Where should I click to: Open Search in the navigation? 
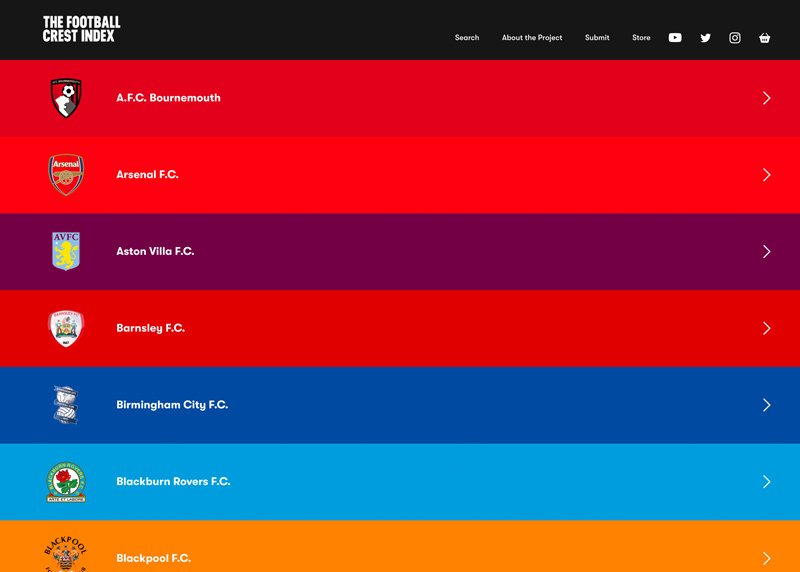(467, 38)
